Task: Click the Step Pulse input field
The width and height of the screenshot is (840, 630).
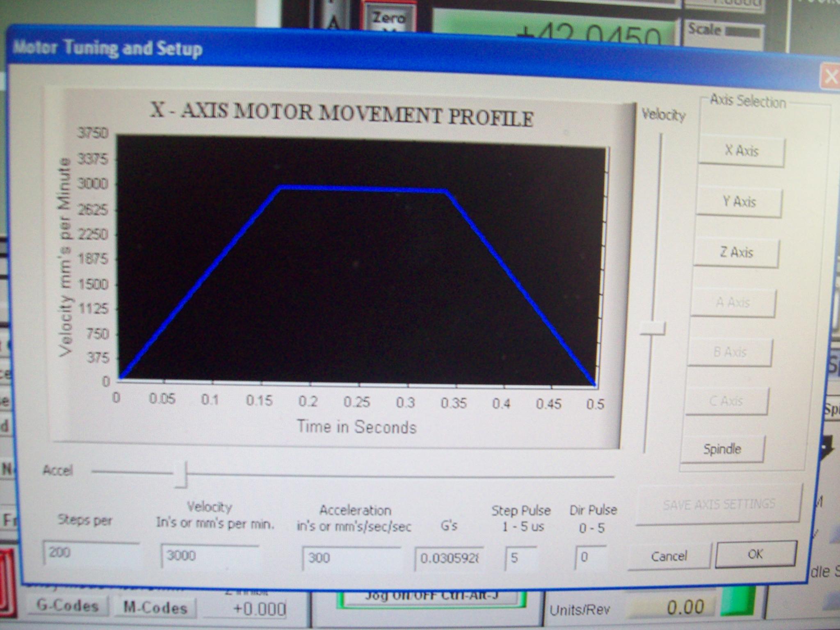Action: tap(521, 558)
